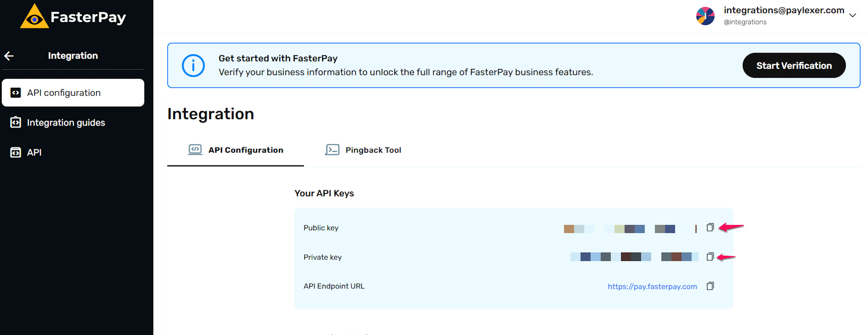This screenshot has width=868, height=335.
Task: Click the info icon in the banner
Action: (x=193, y=66)
